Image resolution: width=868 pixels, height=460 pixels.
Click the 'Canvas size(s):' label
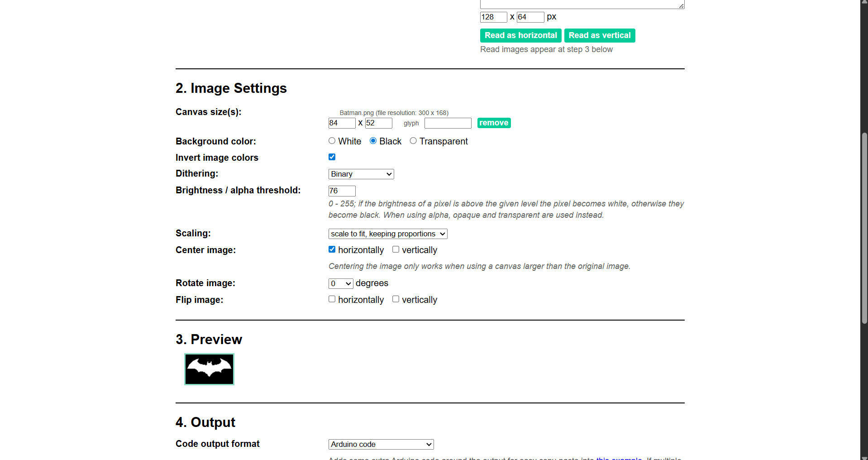pyautogui.click(x=209, y=112)
